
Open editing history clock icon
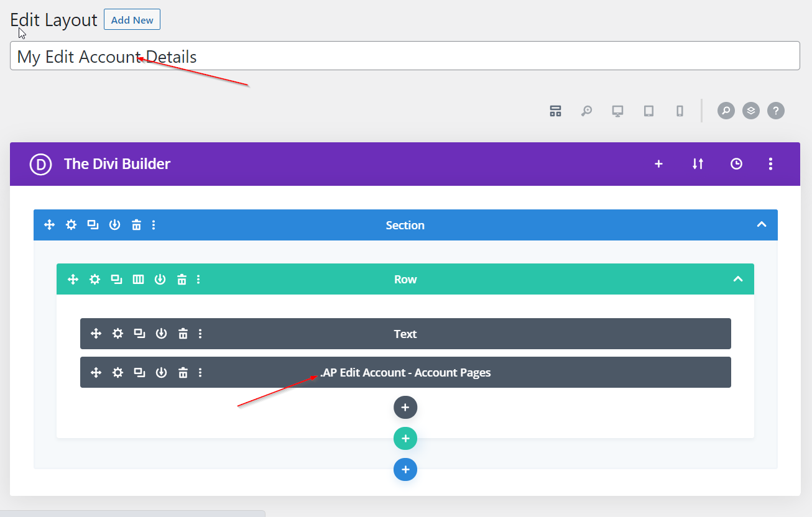pyautogui.click(x=736, y=164)
